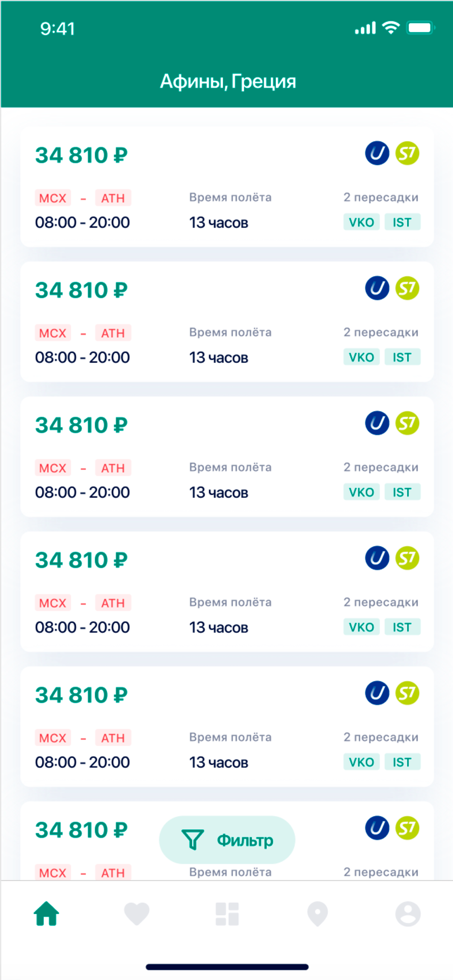Select VKO layover tag on first flight

tap(361, 222)
